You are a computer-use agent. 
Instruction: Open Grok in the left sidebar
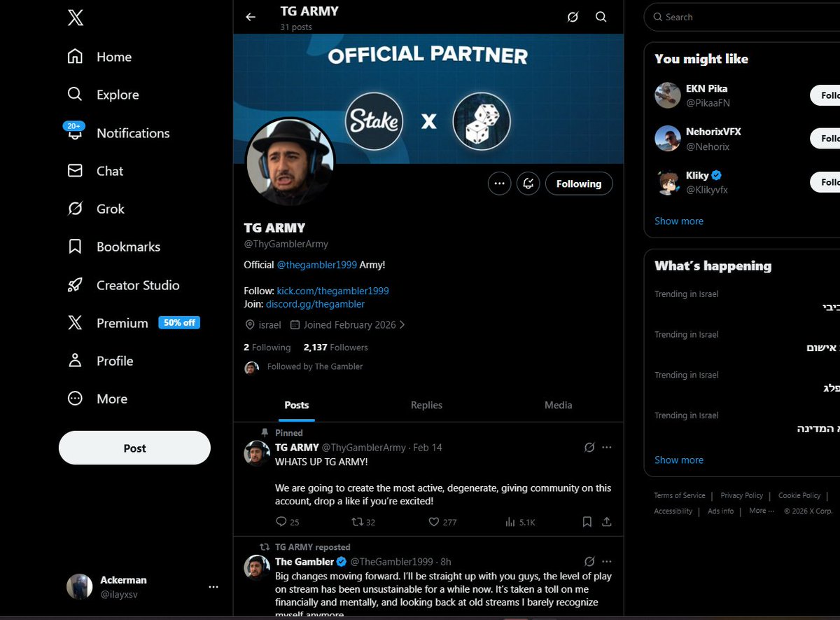tap(96, 209)
